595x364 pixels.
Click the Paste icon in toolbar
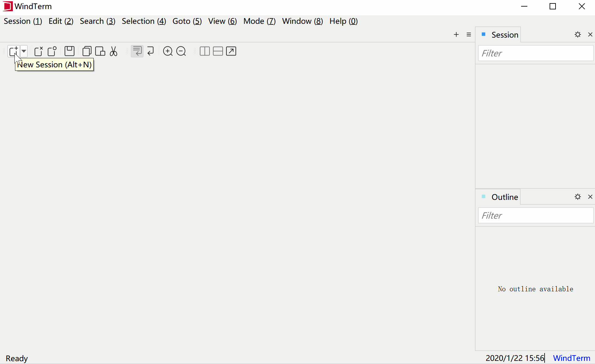point(100,51)
